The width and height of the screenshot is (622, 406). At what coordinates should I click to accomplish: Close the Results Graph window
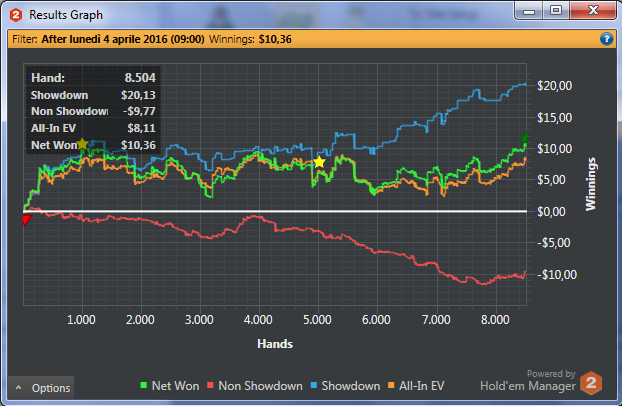click(x=593, y=11)
